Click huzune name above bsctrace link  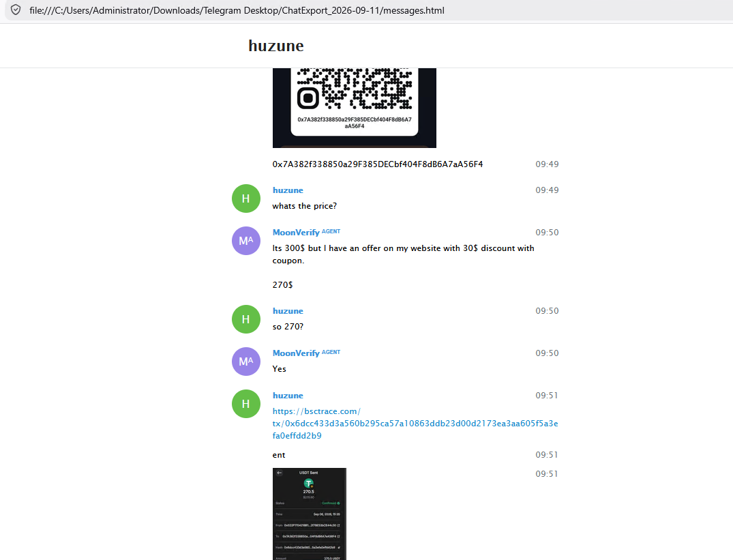[288, 396]
